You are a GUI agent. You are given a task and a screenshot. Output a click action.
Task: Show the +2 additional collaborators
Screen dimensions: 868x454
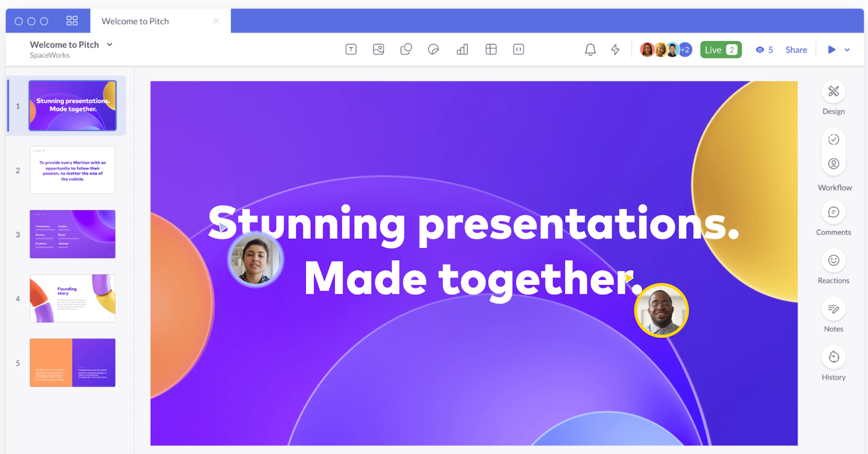coord(685,49)
